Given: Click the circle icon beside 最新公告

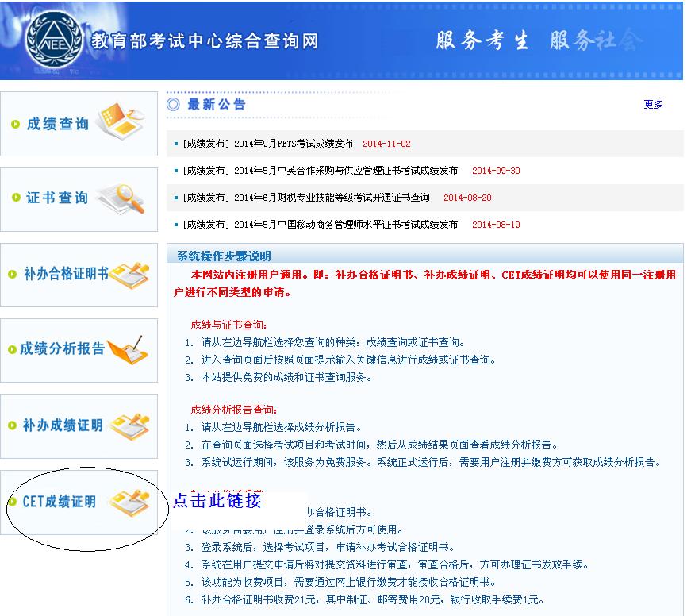Looking at the screenshot, I should point(173,105).
